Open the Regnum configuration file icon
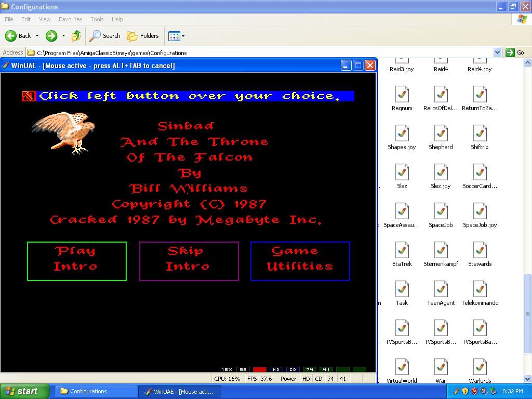The height and width of the screenshot is (399, 532). [x=402, y=95]
